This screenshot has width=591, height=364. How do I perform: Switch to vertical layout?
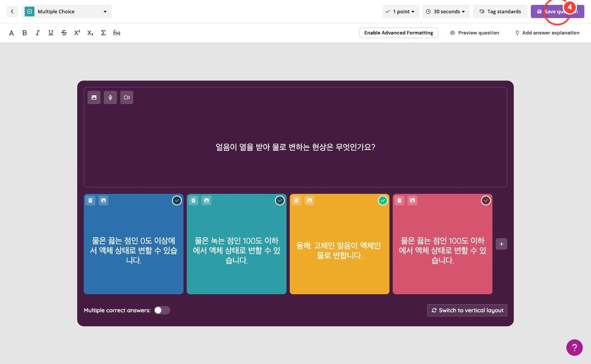pyautogui.click(x=467, y=310)
